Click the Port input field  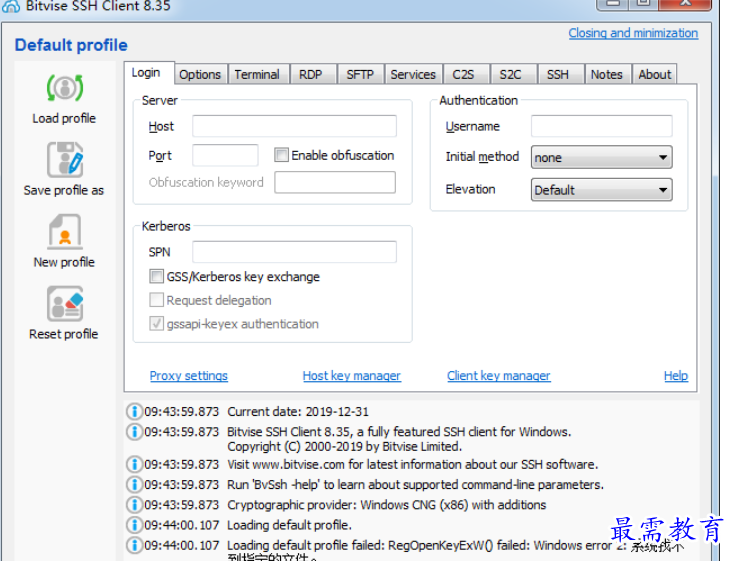pyautogui.click(x=225, y=155)
